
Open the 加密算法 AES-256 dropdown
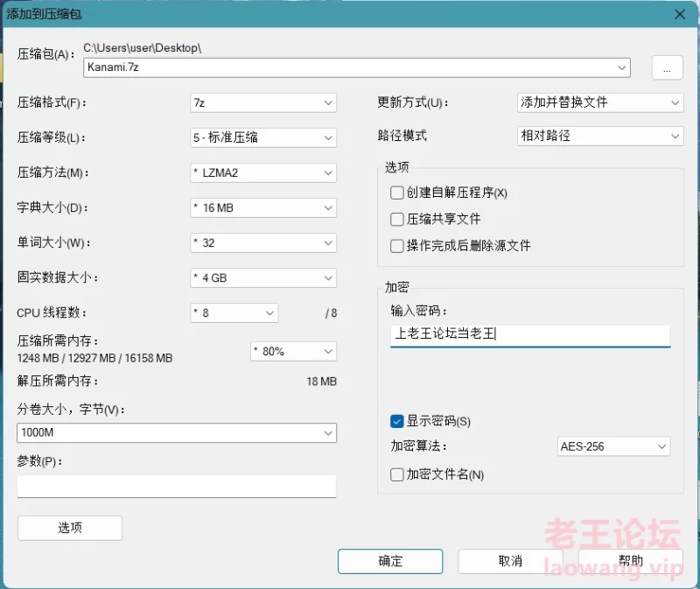click(x=614, y=446)
